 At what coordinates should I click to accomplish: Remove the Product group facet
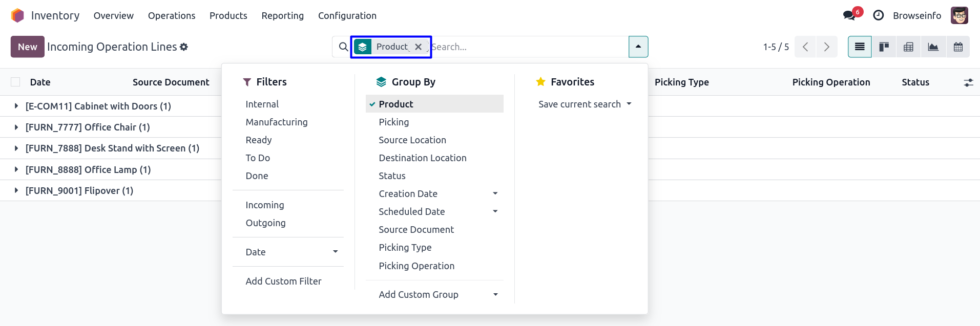418,47
